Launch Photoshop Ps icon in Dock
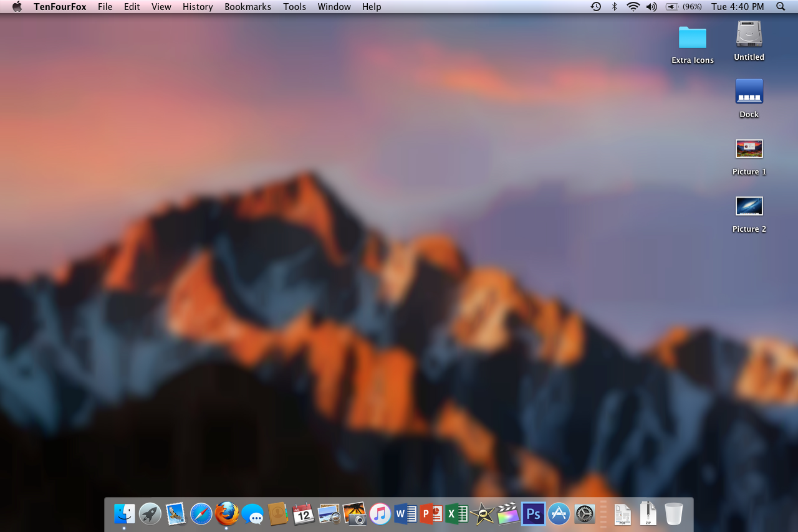Viewport: 798px width, 532px height. pyautogui.click(x=534, y=514)
